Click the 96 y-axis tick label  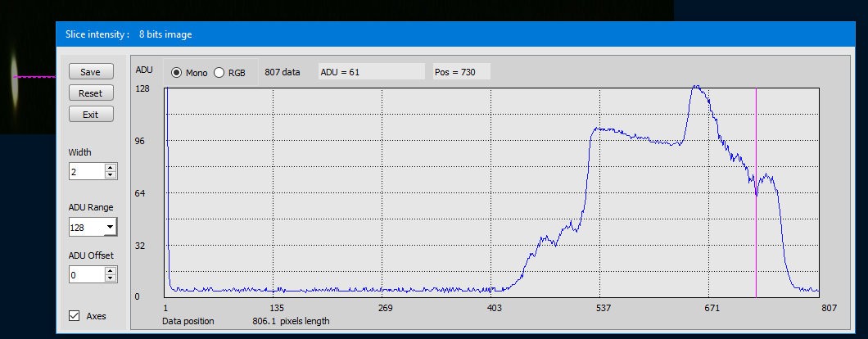pos(141,141)
